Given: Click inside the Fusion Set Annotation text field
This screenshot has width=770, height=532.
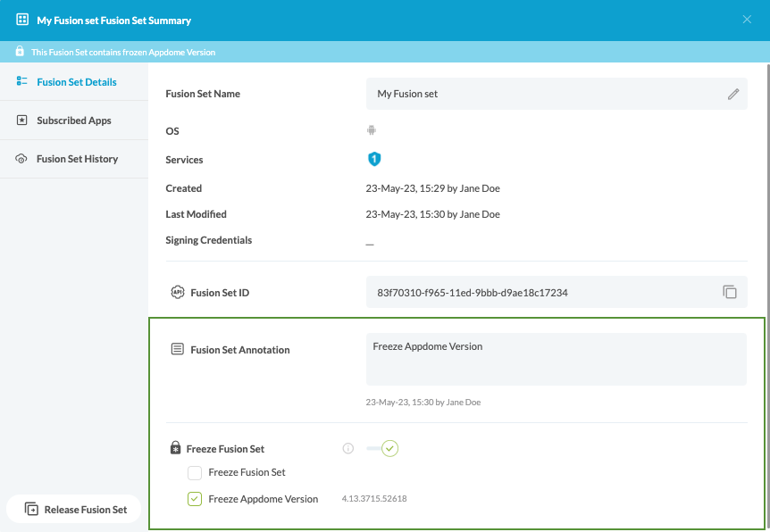Looking at the screenshot, I should pos(554,357).
